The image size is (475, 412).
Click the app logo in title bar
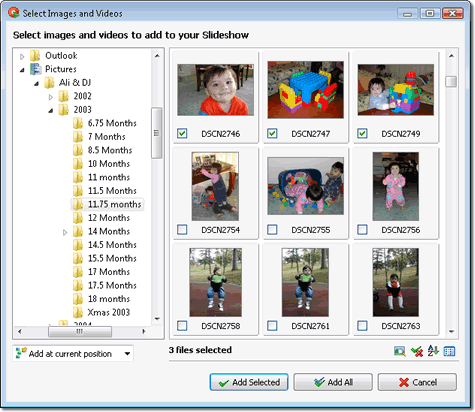click(14, 12)
